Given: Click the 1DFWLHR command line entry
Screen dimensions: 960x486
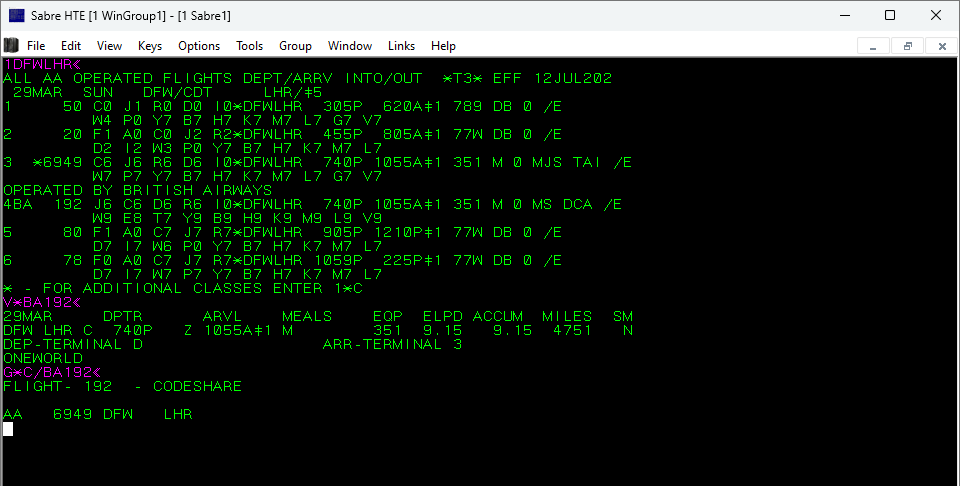Looking at the screenshot, I should [x=42, y=63].
